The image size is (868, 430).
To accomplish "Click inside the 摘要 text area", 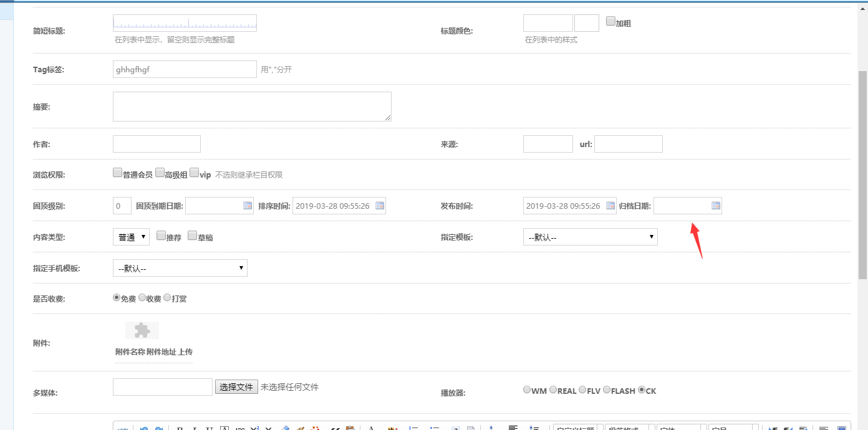I will (x=252, y=107).
